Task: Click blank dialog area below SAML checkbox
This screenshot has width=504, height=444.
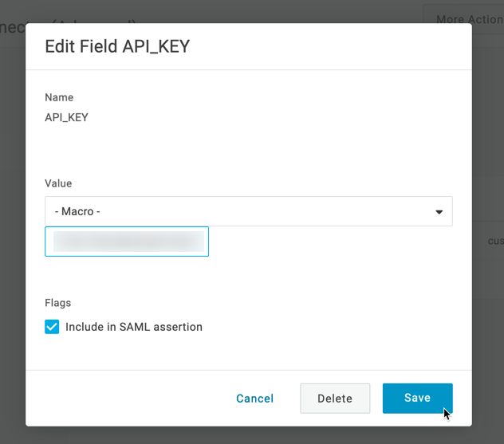Action: [x=239, y=351]
